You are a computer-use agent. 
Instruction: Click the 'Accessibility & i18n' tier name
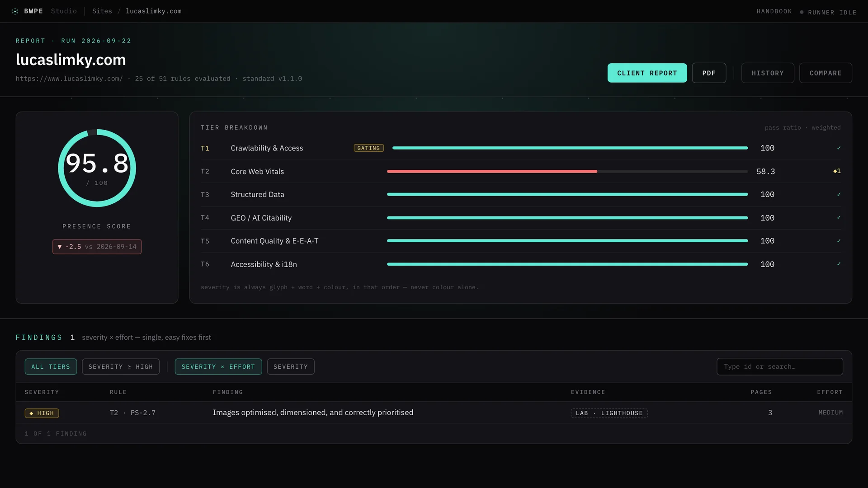264,264
